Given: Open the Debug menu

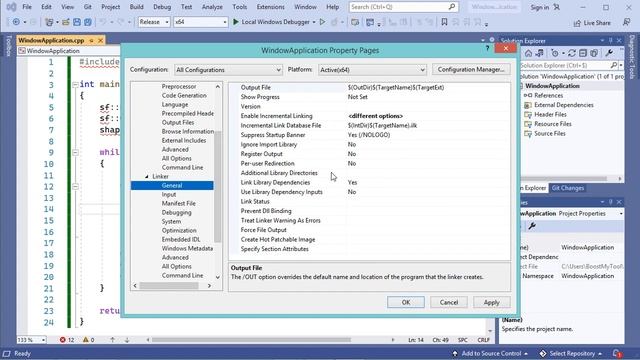Looking at the screenshot, I should click(x=162, y=7).
